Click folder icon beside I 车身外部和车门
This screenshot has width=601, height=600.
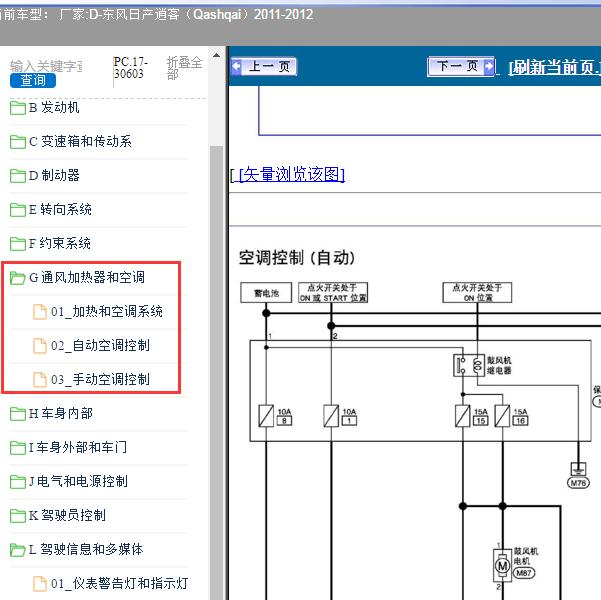tap(18, 448)
